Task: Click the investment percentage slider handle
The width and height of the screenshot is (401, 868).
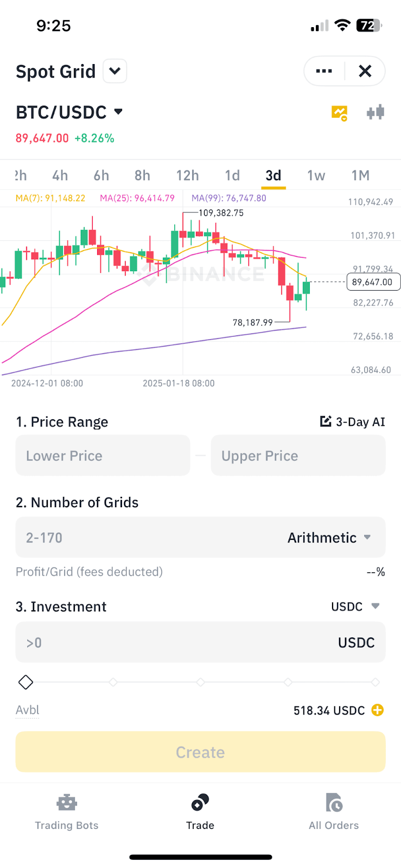Action: point(26,682)
